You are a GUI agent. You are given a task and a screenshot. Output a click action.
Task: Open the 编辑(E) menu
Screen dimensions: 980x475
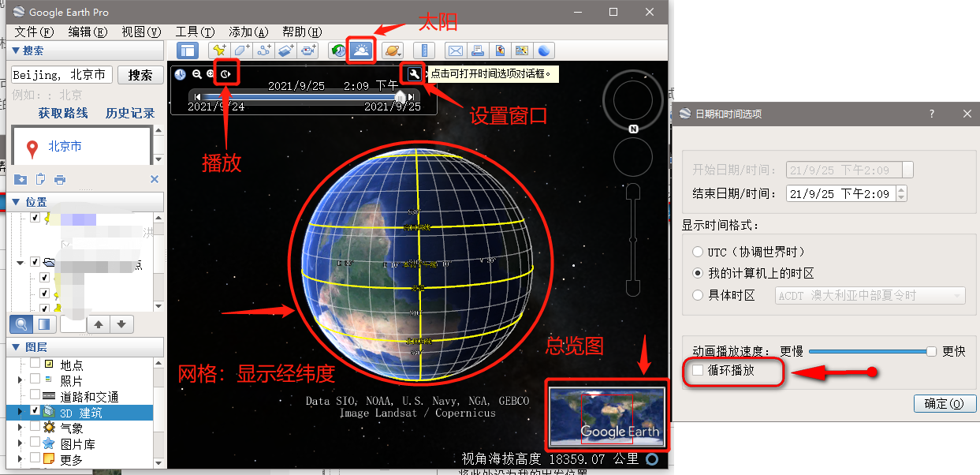(88, 32)
